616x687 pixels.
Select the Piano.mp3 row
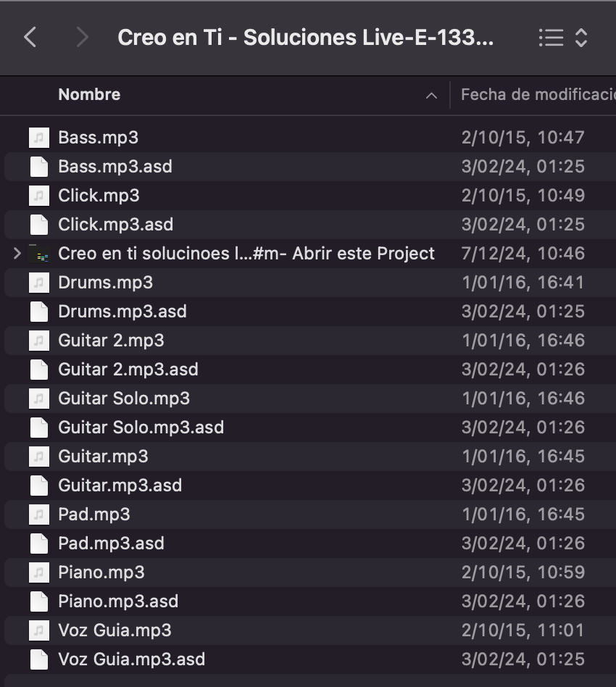(x=310, y=572)
